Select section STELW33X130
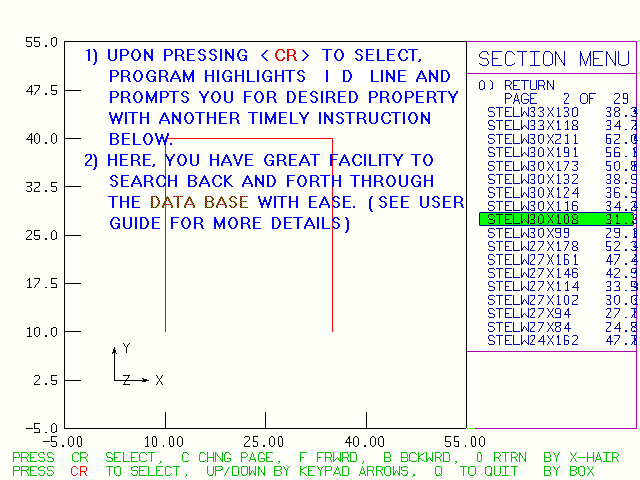The image size is (640, 480). pos(533,112)
